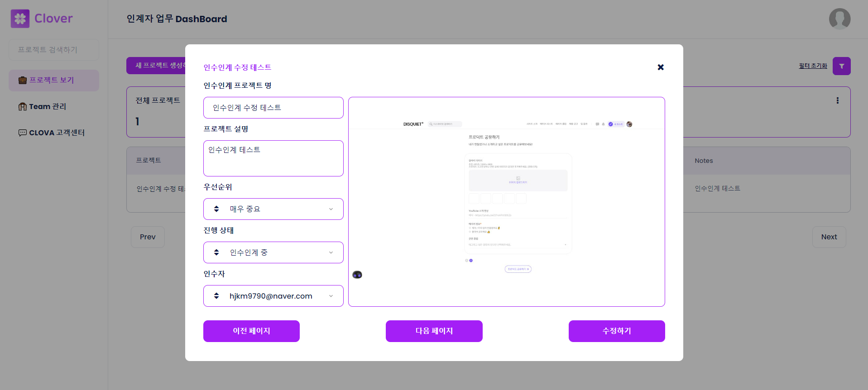Expand the 인수자 email dropdown
This screenshot has width=868, height=390.
point(273,296)
